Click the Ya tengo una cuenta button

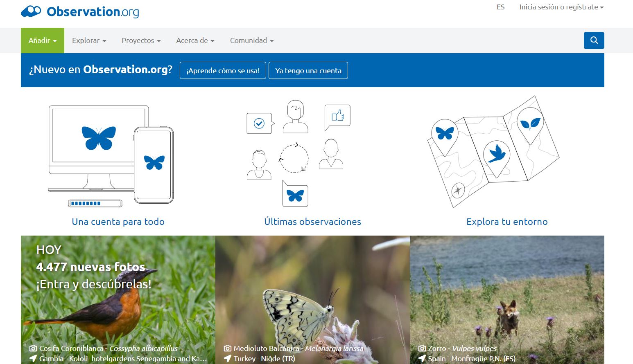pyautogui.click(x=308, y=70)
